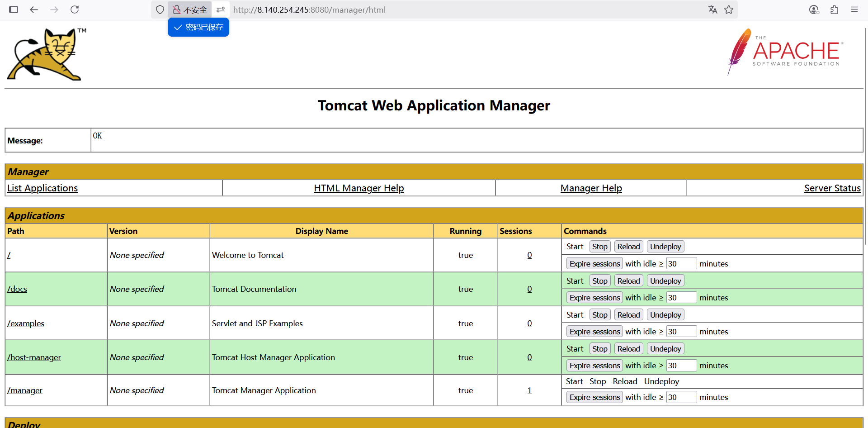
Task: Click the insecure connection lock indicator
Action: click(190, 10)
